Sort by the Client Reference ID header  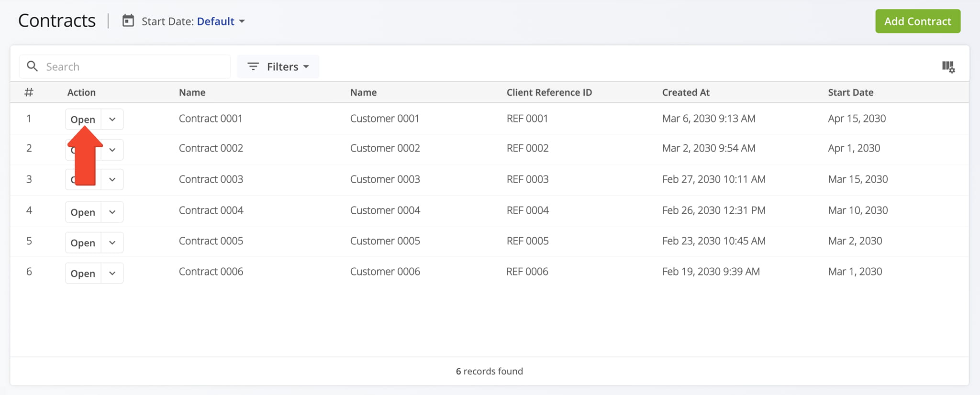[549, 92]
